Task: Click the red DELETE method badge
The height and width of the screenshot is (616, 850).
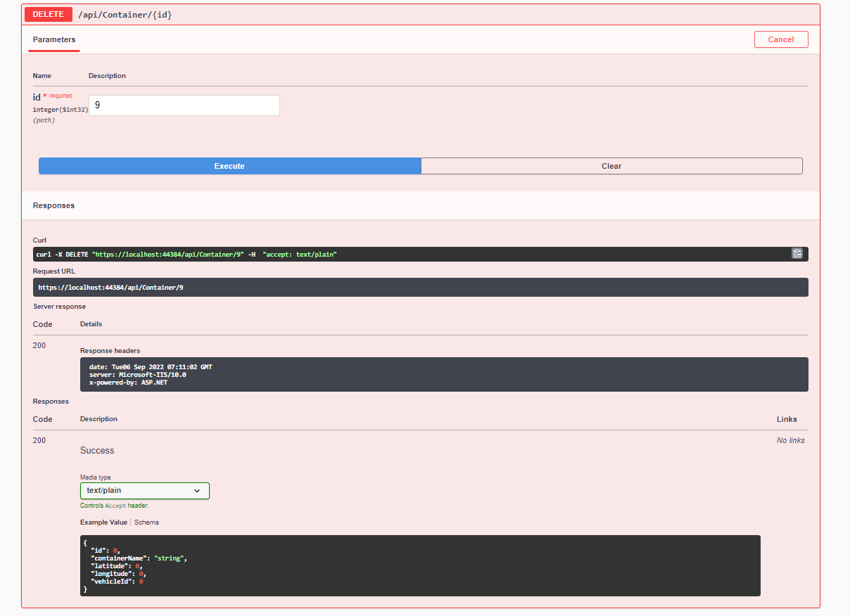Action: pyautogui.click(x=48, y=14)
